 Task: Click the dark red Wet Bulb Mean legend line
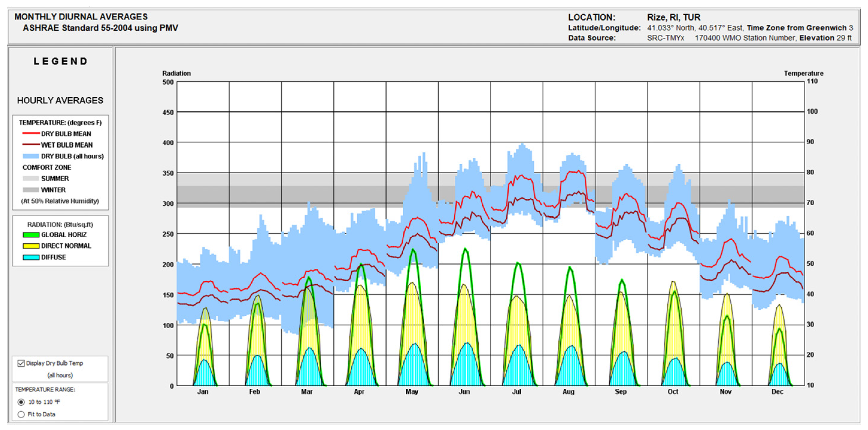click(x=31, y=145)
